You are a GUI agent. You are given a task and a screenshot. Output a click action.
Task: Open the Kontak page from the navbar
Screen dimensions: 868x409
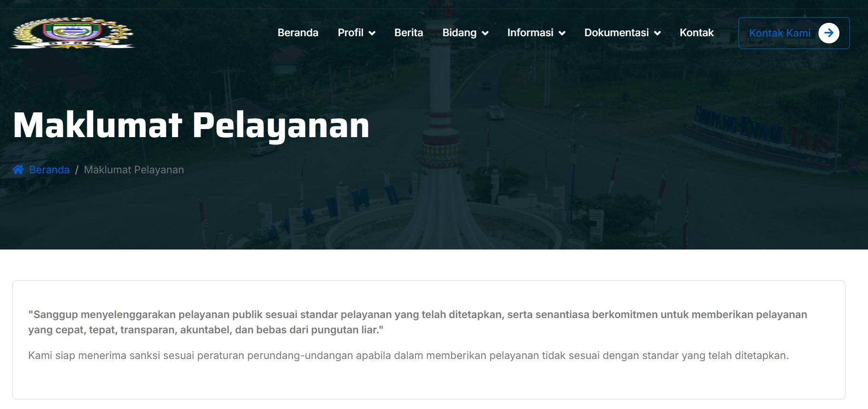pos(696,33)
